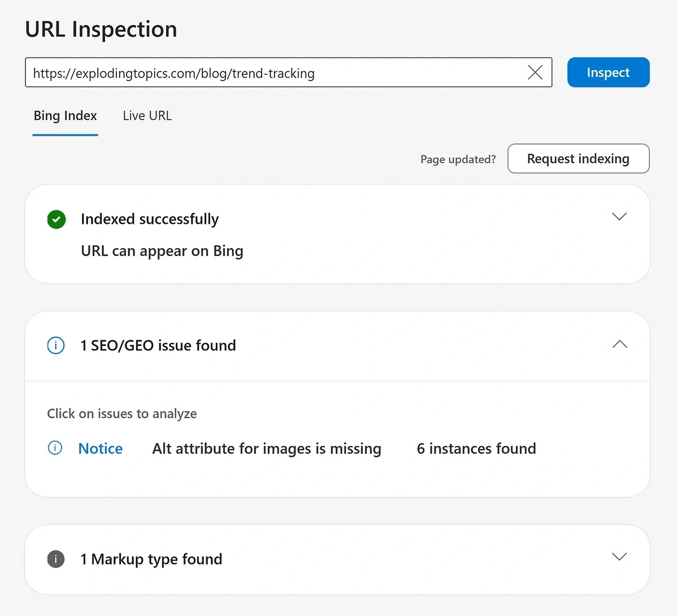The height and width of the screenshot is (616, 678).
Task: Expand the Indexed successfully card chevron
Action: (619, 216)
